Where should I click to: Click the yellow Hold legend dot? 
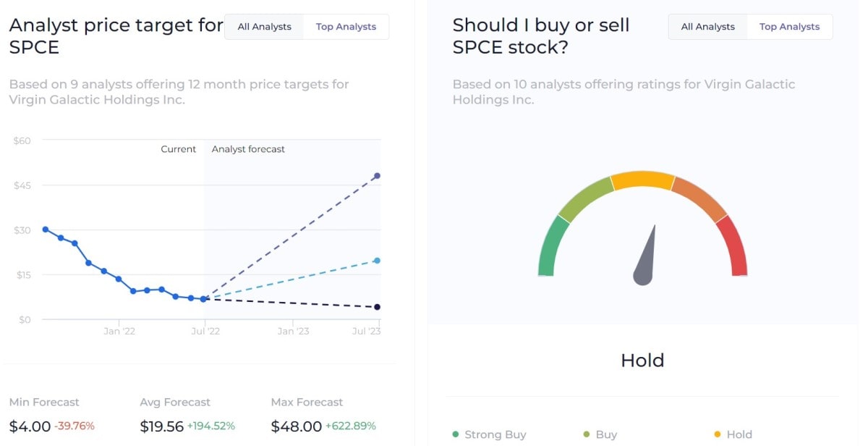(718, 434)
